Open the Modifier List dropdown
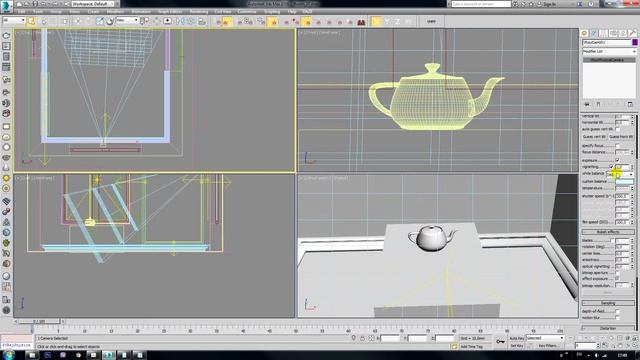 coord(609,51)
